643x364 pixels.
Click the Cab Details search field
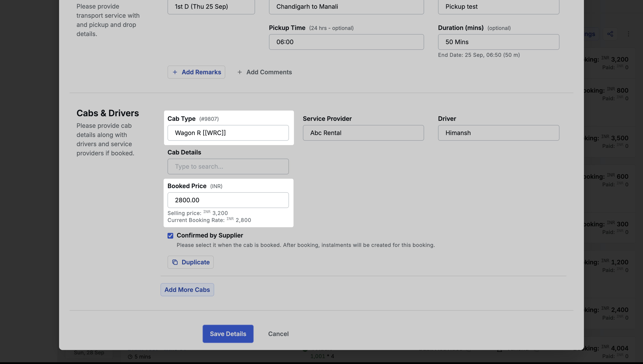pyautogui.click(x=228, y=166)
